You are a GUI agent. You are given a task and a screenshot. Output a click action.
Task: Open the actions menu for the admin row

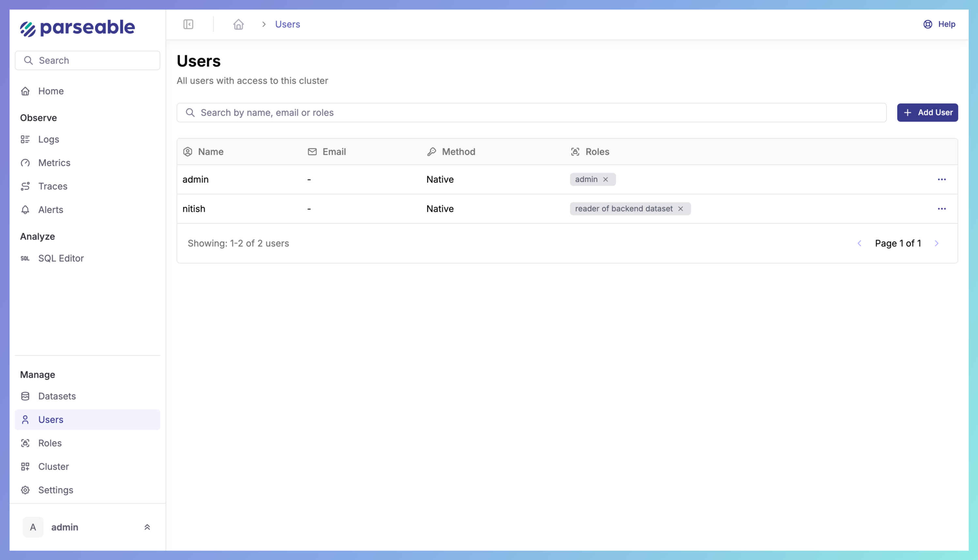coord(941,179)
